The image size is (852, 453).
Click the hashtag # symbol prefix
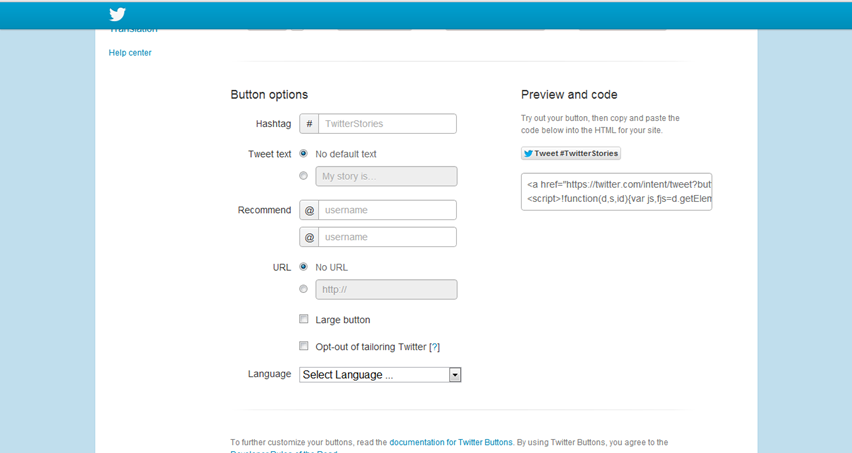coord(309,124)
